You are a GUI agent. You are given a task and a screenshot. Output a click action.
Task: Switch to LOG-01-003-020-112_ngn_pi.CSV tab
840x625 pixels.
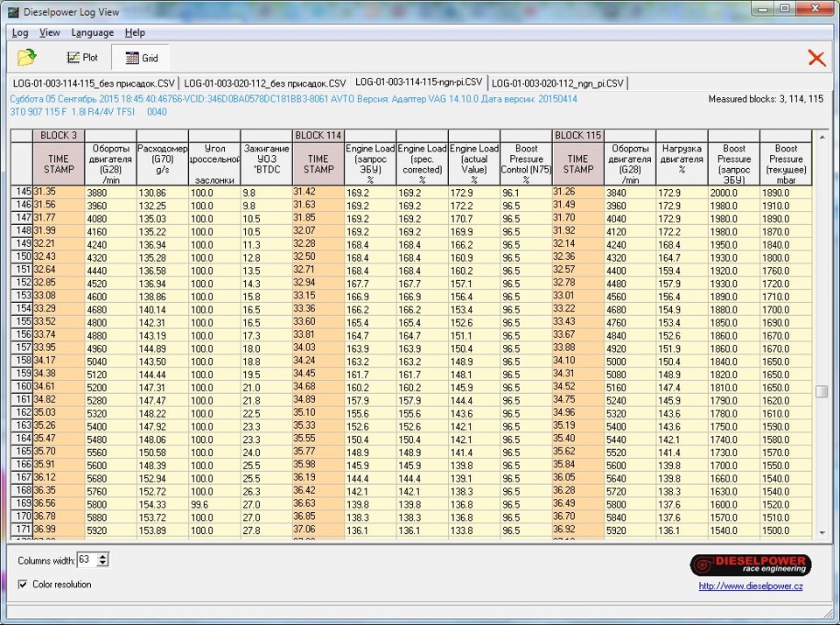[557, 83]
